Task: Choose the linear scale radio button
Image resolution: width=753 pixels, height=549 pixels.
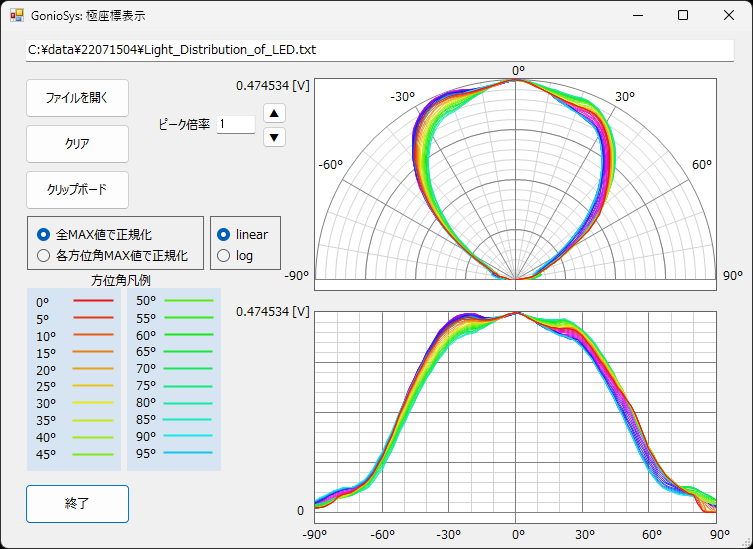Action: (224, 235)
